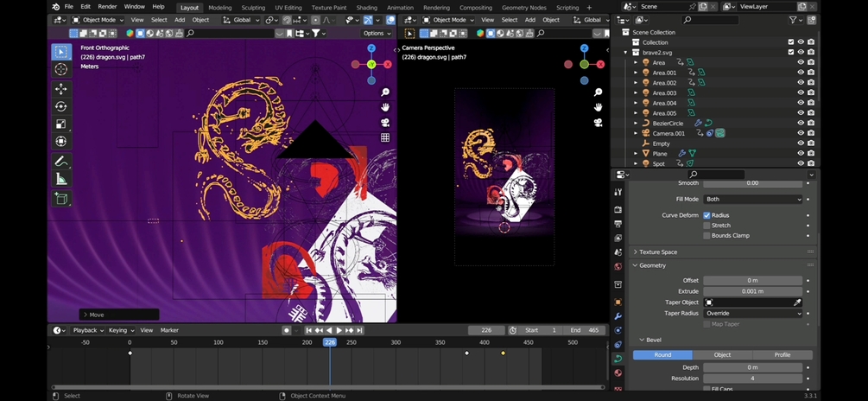
Task: Click the bevel Resolution value slider
Action: tap(752, 379)
